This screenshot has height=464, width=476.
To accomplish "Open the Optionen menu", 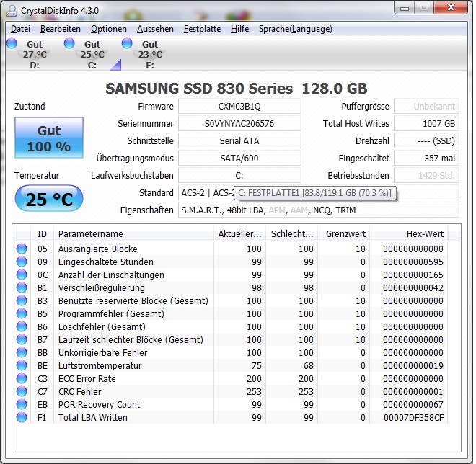I will point(109,29).
